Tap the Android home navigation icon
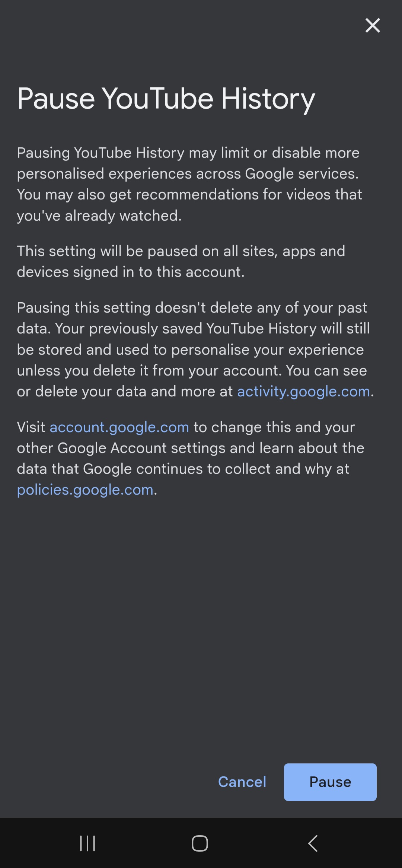 200,843
